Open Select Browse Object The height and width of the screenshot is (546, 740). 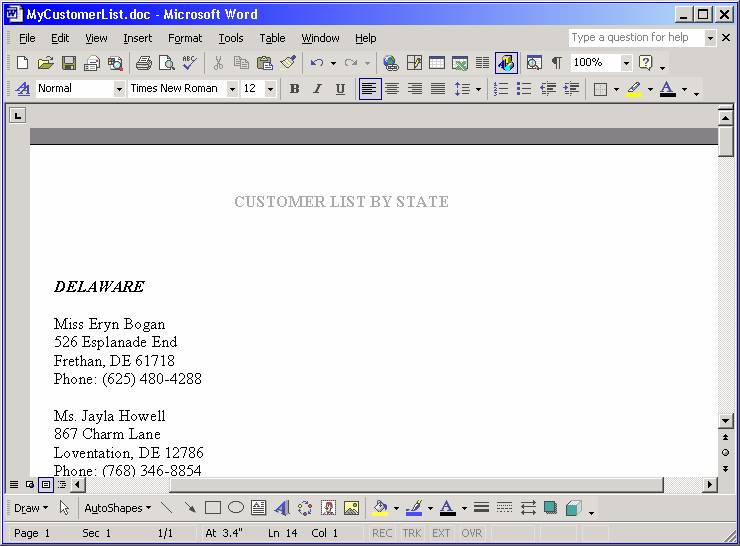pos(725,453)
